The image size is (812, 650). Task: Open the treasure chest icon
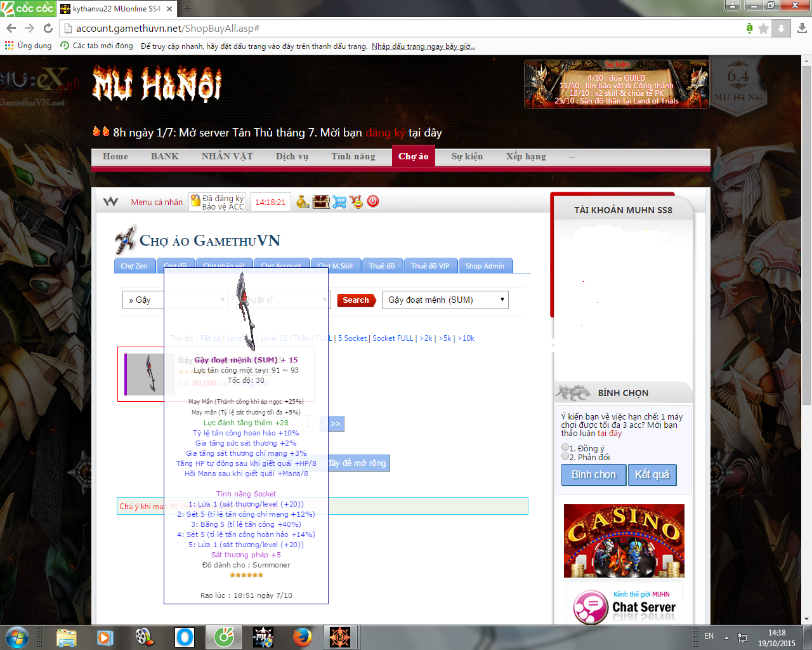[x=321, y=202]
